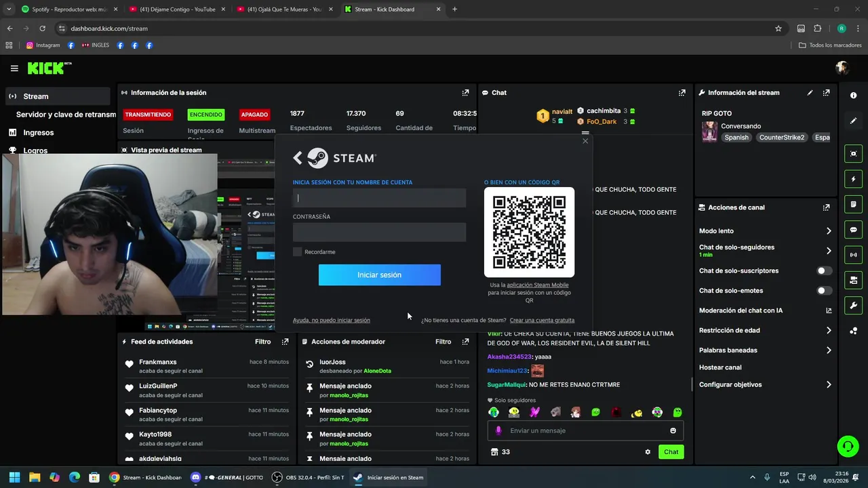Go back with Steam dialog arrow
This screenshot has height=488, width=868.
click(x=298, y=158)
